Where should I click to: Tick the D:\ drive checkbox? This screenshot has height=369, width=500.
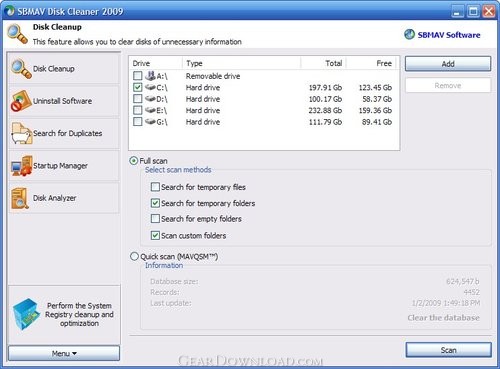point(137,99)
